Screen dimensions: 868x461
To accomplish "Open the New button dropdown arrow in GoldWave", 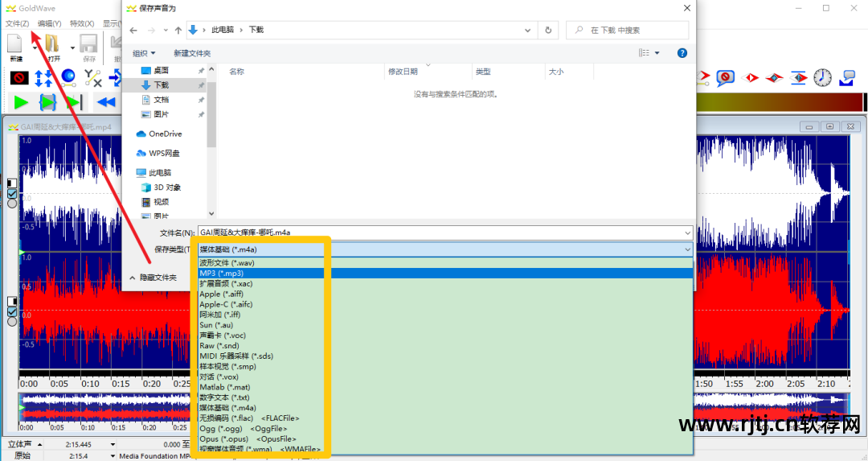I will [x=35, y=47].
